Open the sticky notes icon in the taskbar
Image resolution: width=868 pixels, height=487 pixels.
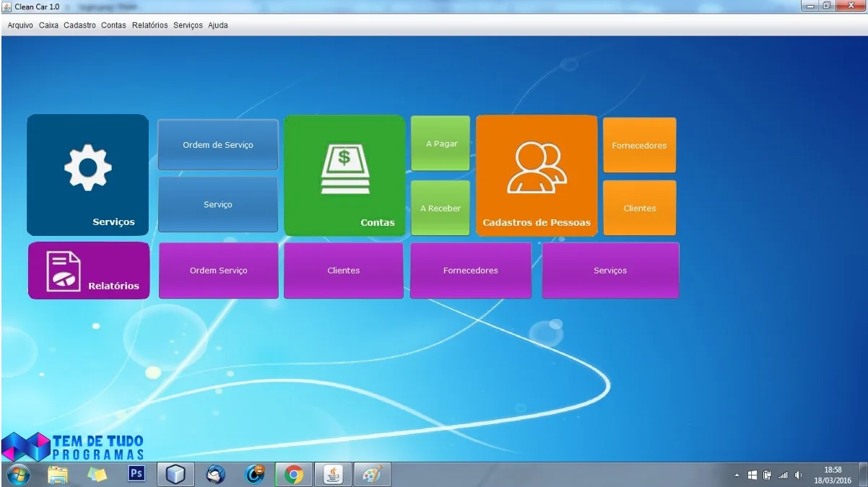coord(97,475)
